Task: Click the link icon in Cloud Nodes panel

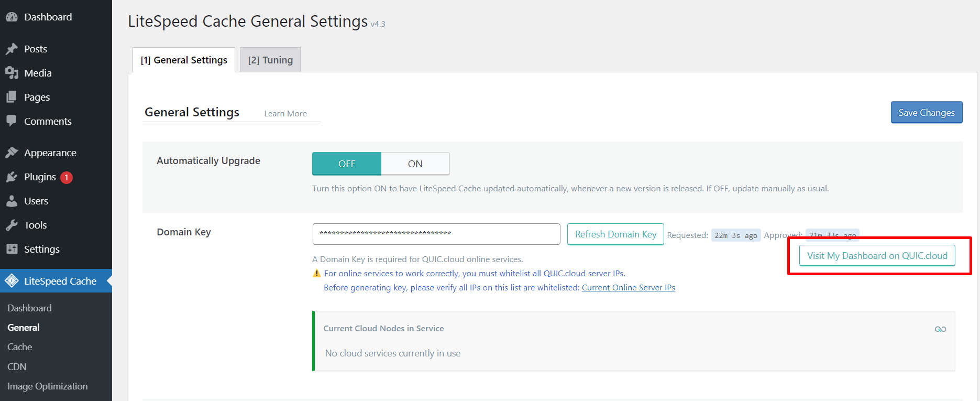Action: 940,329
